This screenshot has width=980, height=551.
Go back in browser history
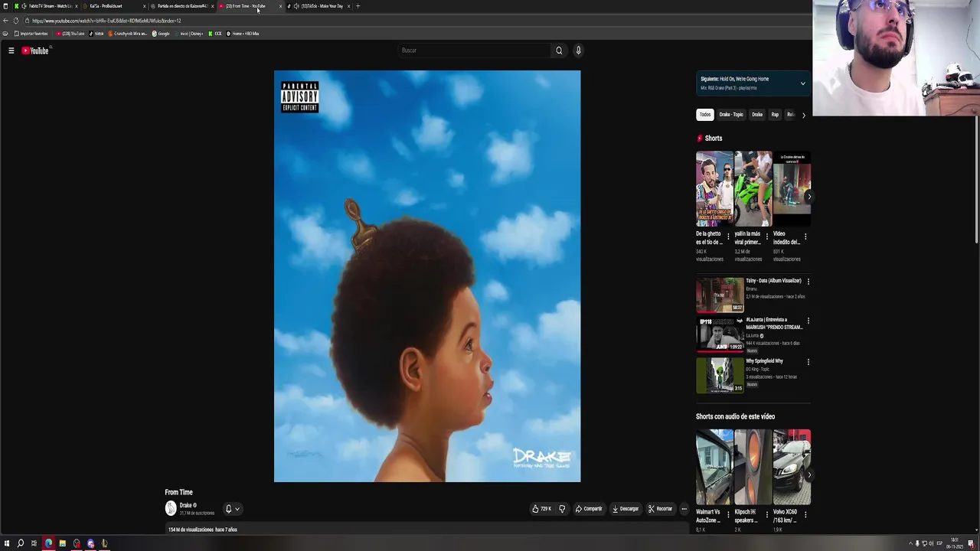pos(6,21)
